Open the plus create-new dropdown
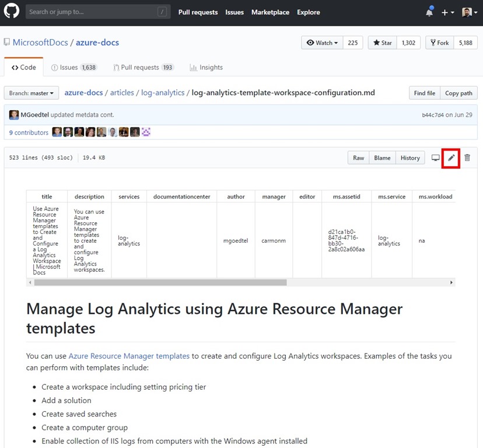This screenshot has height=448, width=483. click(x=447, y=12)
